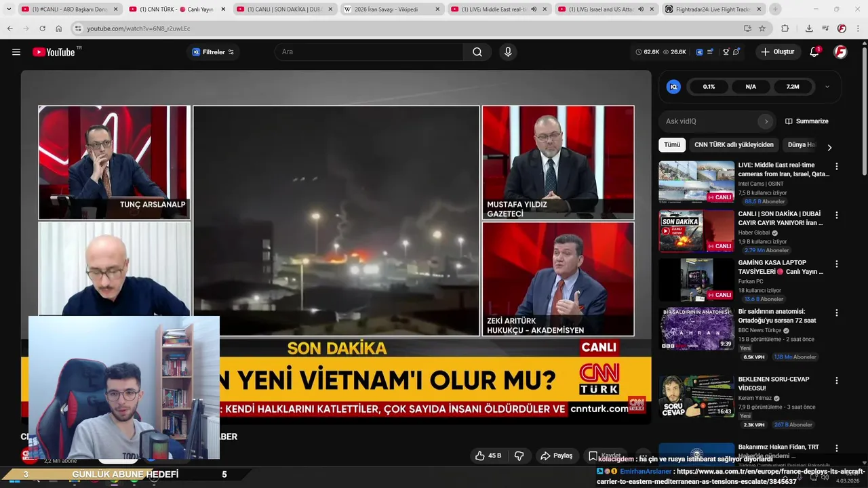
Task: Open more options for 'Bir saldırının anatomisi'
Action: (836, 312)
